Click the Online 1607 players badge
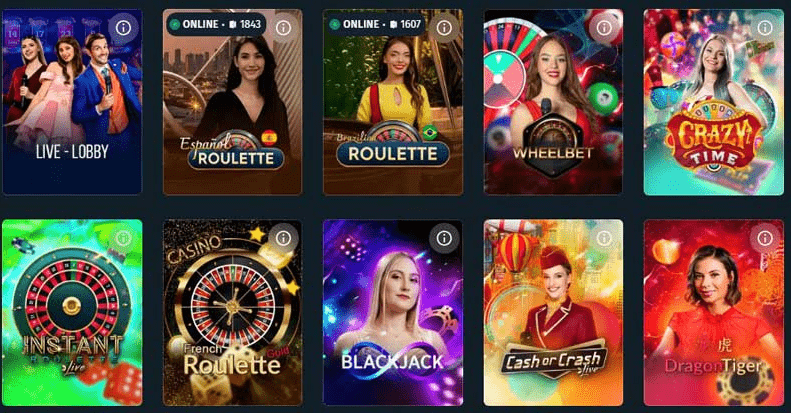 pyautogui.click(x=376, y=24)
